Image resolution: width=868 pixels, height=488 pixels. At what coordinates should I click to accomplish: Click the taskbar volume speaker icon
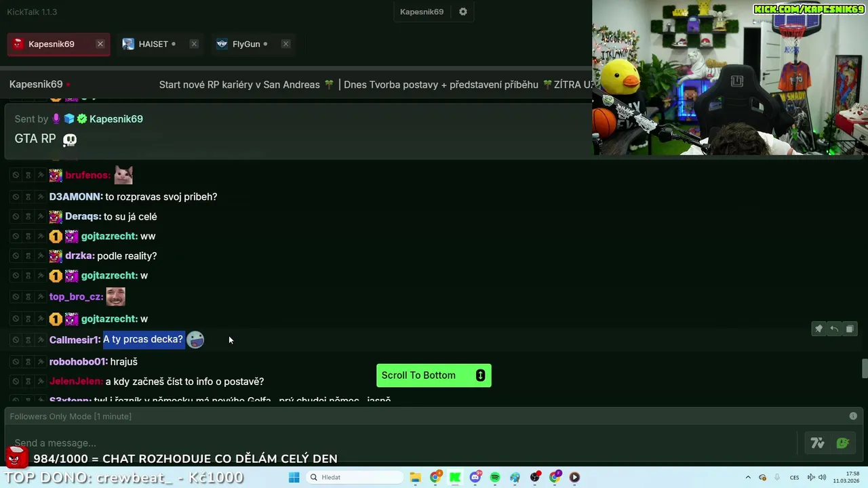(x=822, y=477)
